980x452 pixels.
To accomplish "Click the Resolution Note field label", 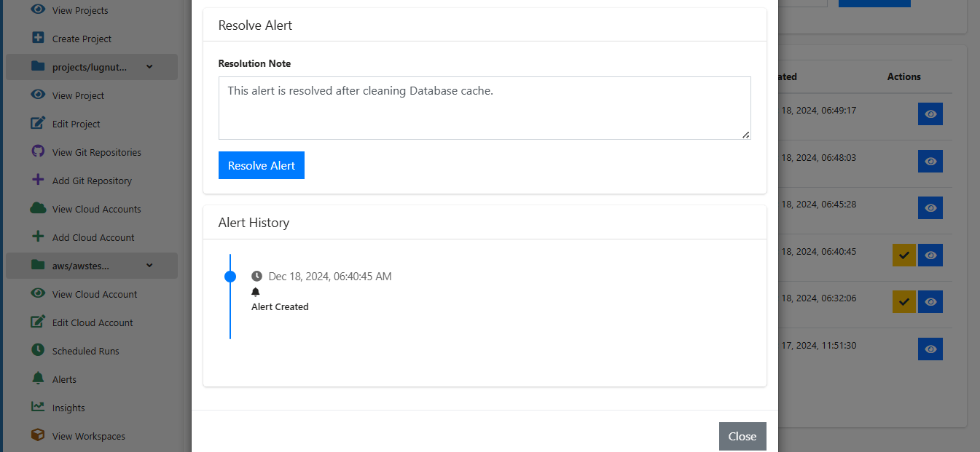I will [254, 63].
